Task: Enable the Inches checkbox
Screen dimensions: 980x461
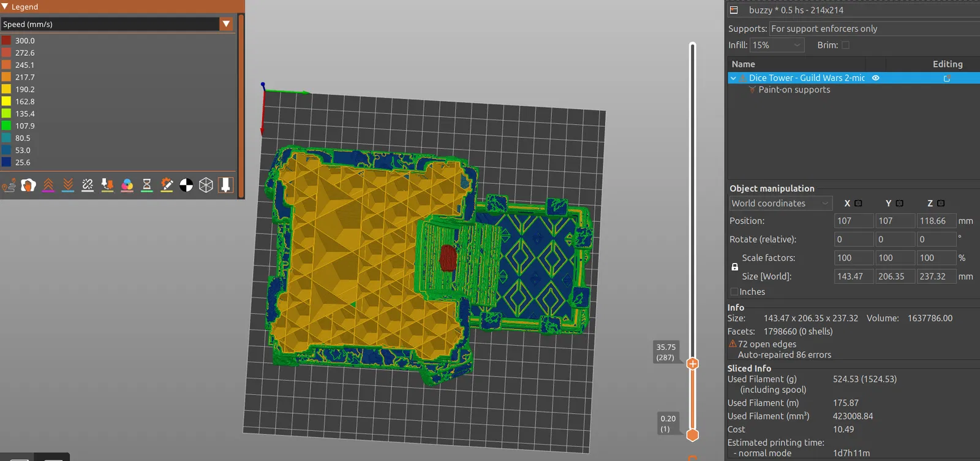Action: point(734,292)
